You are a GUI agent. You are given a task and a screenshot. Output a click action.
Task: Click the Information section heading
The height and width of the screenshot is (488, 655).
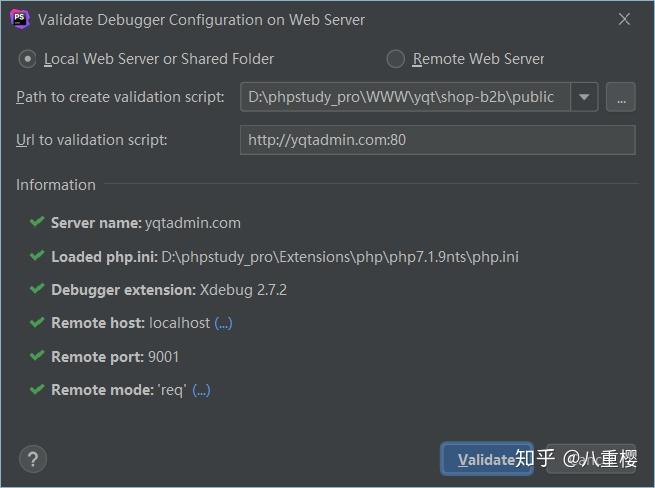(x=56, y=185)
